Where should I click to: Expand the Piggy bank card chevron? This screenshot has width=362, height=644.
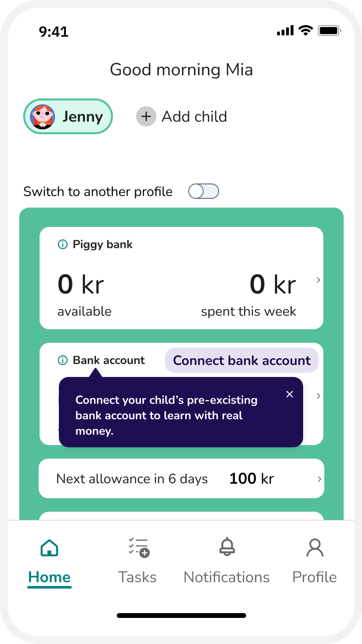pyautogui.click(x=318, y=280)
